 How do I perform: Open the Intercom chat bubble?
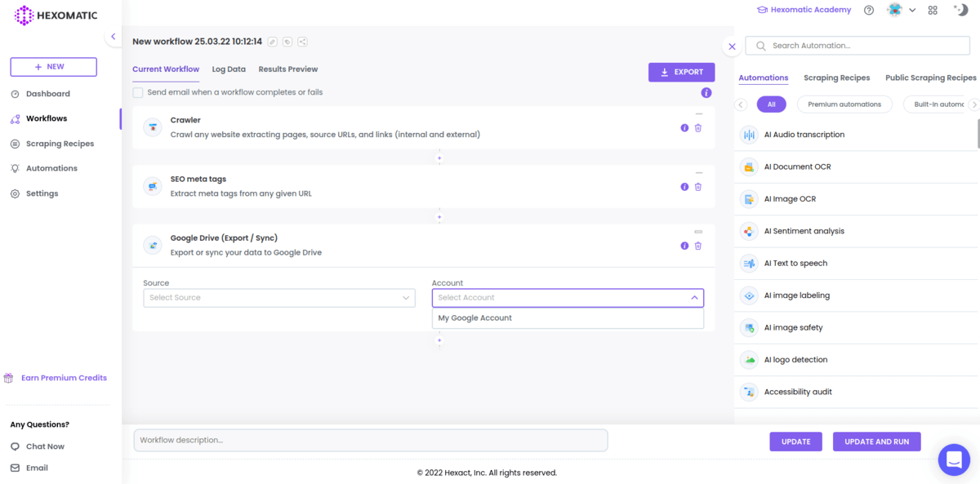tap(954, 460)
